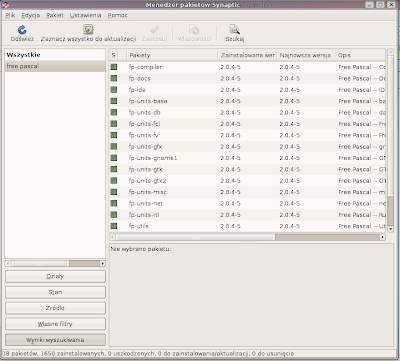Click left panel horizontal scrollbar right arrow
This screenshot has height=361, width=400.
(x=102, y=263)
